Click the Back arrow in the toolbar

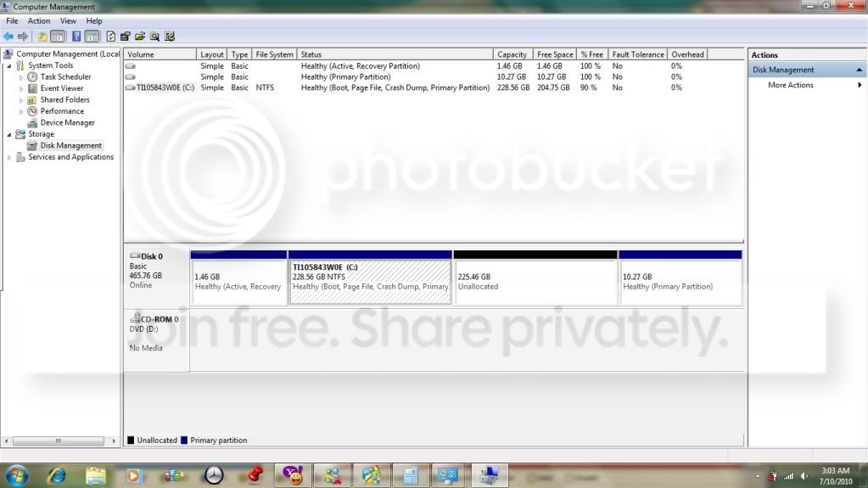coord(8,36)
